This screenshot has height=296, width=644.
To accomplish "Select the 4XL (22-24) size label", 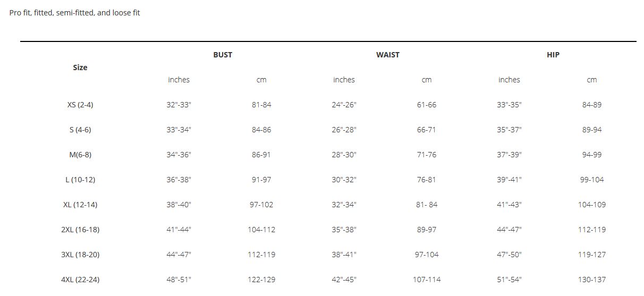I will pos(80,280).
